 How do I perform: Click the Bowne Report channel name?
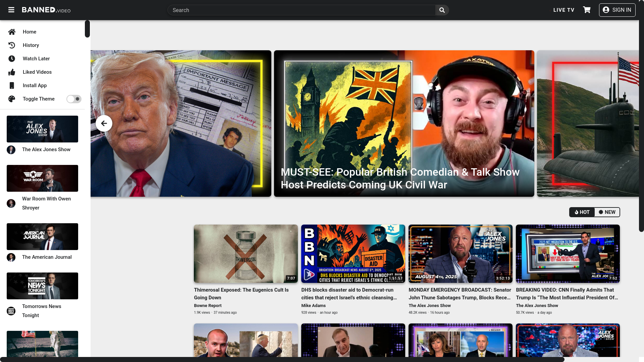coord(208,306)
